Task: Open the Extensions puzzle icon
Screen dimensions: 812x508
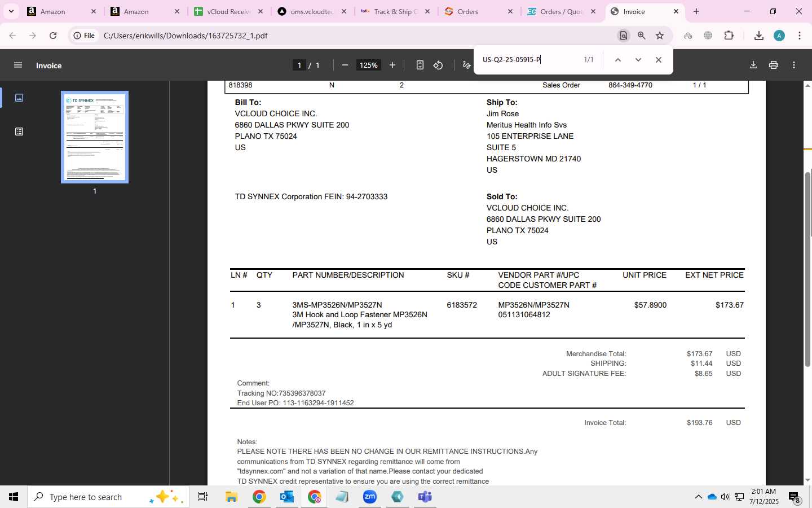Action: (x=729, y=36)
